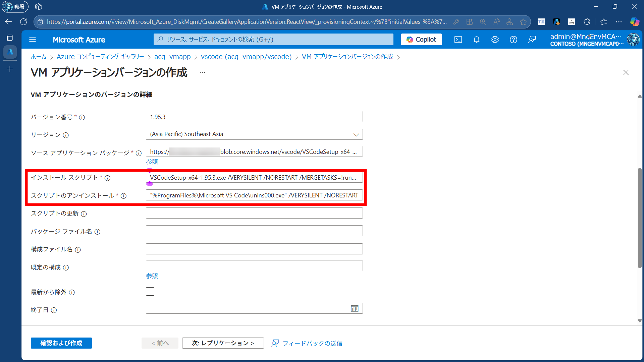Image resolution: width=644 pixels, height=362 pixels.
Task: Click the info icon next to リージョン
Action: click(66, 135)
